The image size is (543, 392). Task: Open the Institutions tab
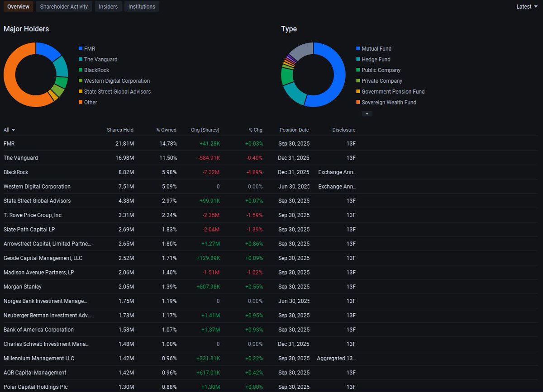pyautogui.click(x=142, y=6)
